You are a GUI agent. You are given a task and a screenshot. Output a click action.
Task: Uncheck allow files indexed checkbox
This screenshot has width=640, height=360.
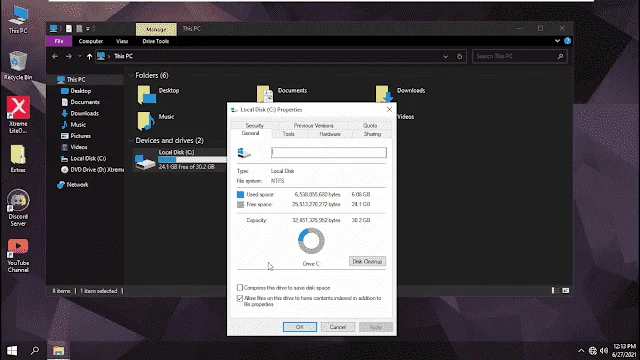[240, 298]
